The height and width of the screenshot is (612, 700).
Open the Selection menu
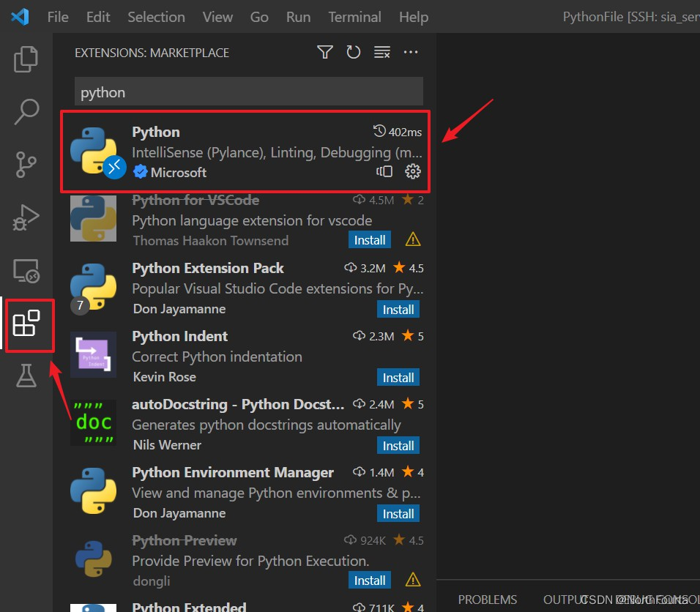(x=156, y=17)
